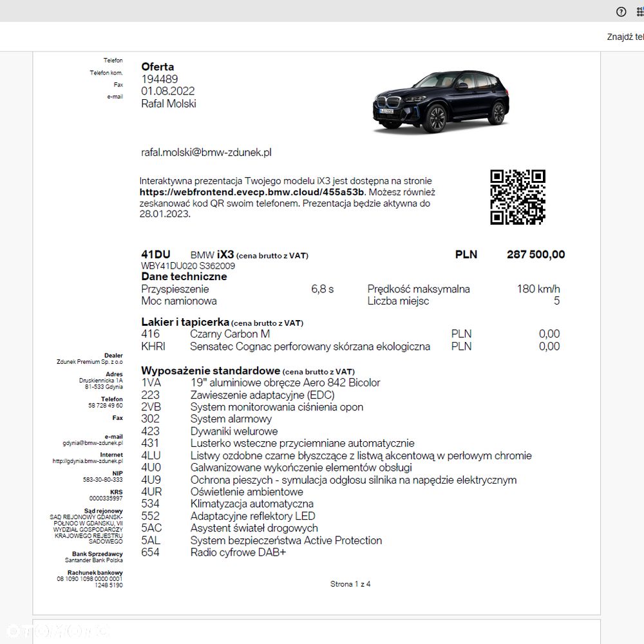This screenshot has width=644, height=644.
Task: Select row 'Adaptacyjne reflektory LED'
Action: [x=253, y=516]
